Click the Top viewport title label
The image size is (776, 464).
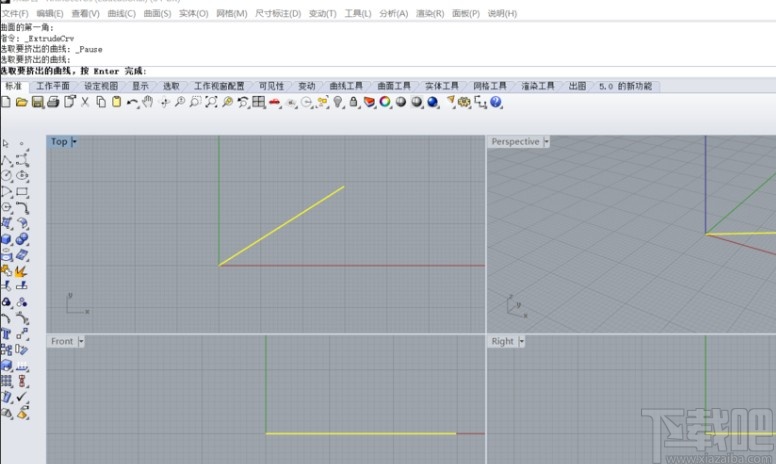[x=59, y=142]
